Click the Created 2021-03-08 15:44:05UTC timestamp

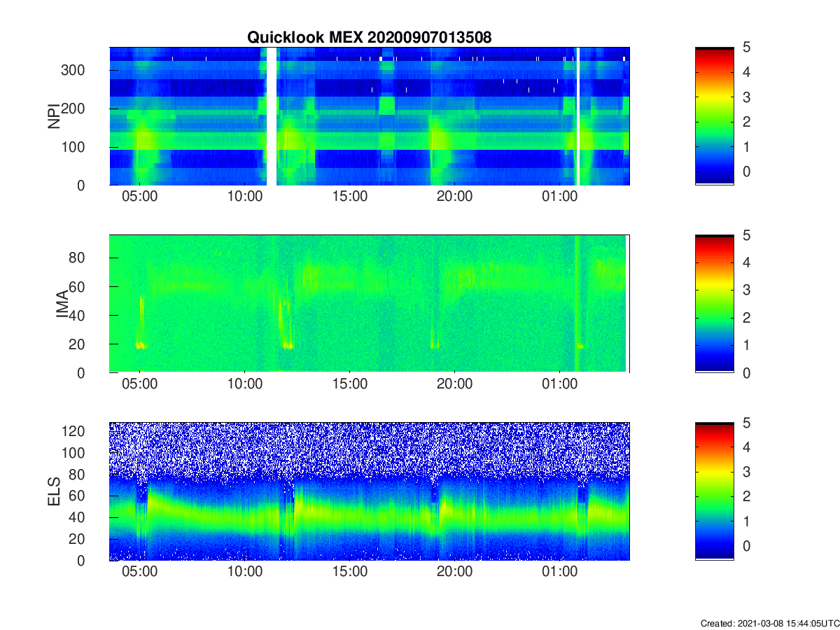[769, 623]
